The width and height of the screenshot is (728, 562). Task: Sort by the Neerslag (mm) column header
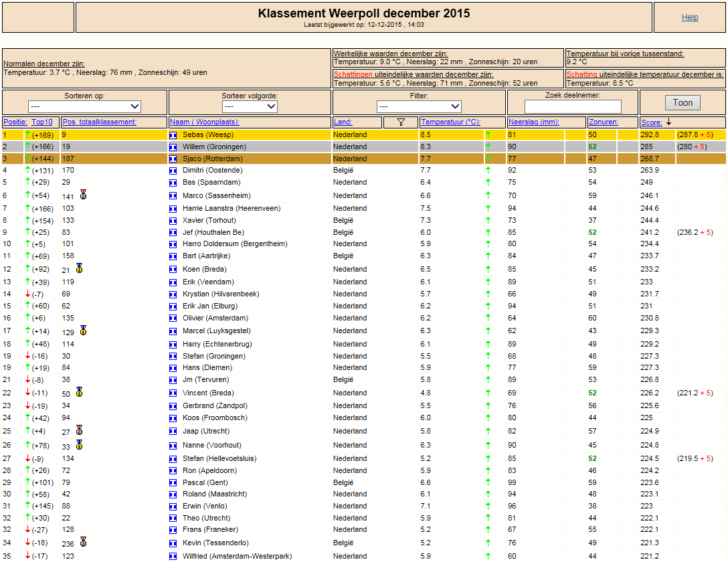click(x=534, y=122)
